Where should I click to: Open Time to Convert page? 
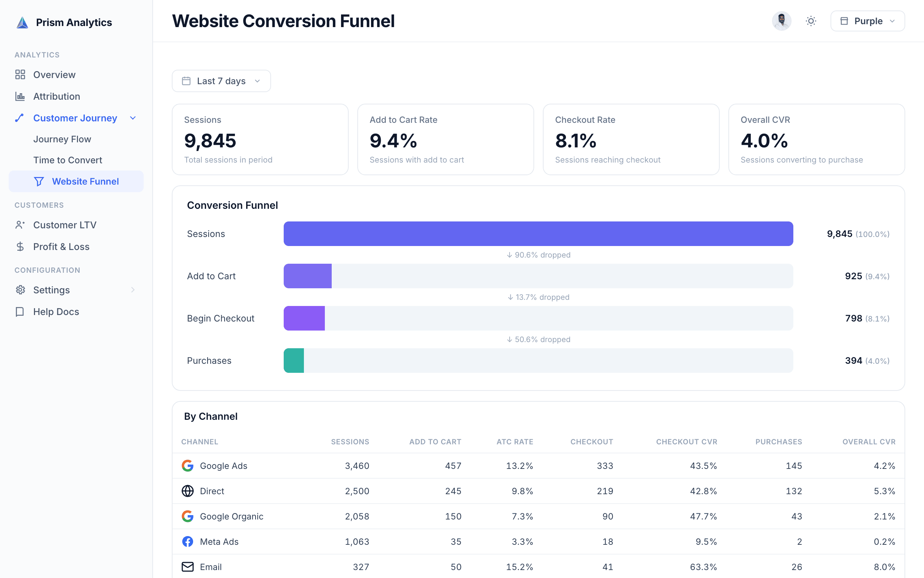[x=67, y=160]
